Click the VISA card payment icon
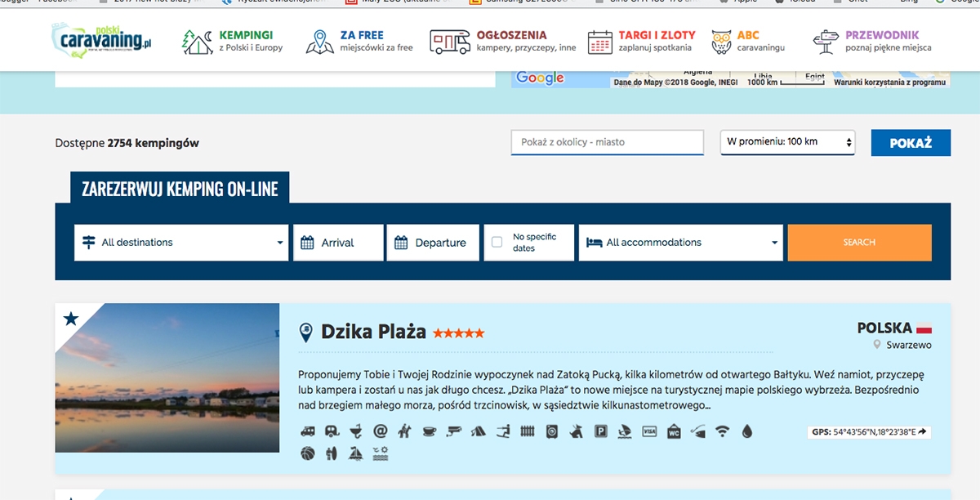The width and height of the screenshot is (980, 500). [x=649, y=431]
